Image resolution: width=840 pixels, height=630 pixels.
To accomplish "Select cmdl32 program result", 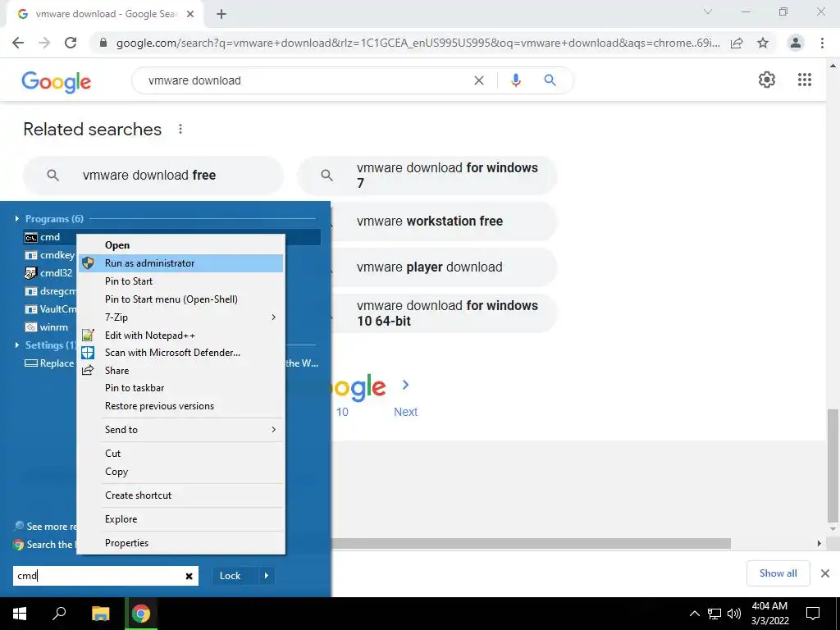I will (x=48, y=273).
